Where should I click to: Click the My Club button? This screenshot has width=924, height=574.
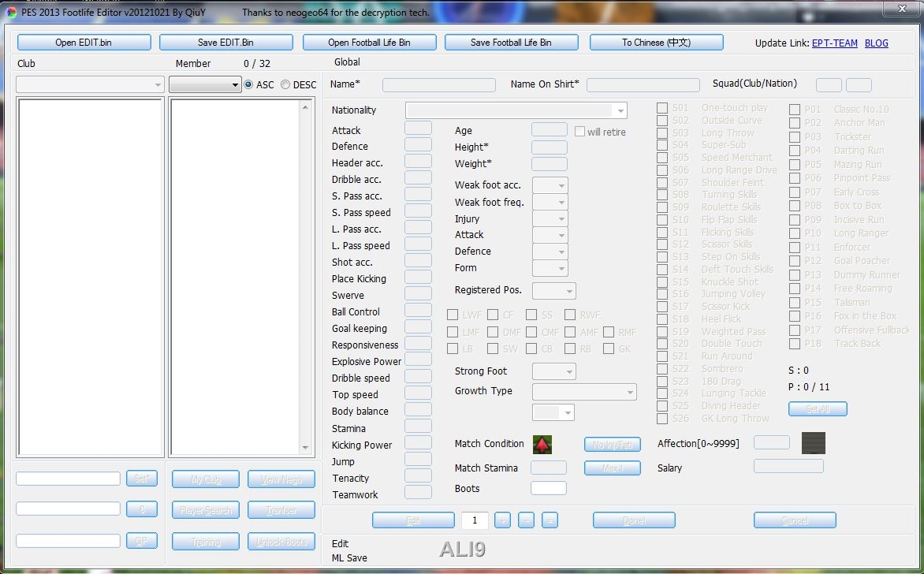206,479
